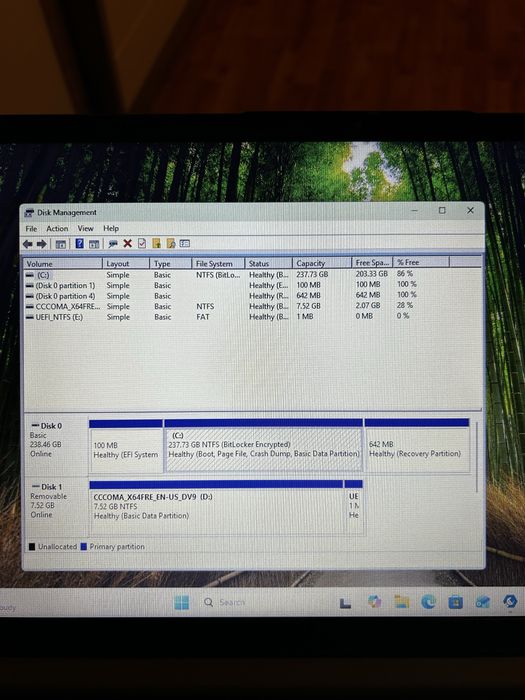Screen dimensions: 525x700
Task: Click the graphical disk pane vertical scrollbar
Action: tap(478, 457)
